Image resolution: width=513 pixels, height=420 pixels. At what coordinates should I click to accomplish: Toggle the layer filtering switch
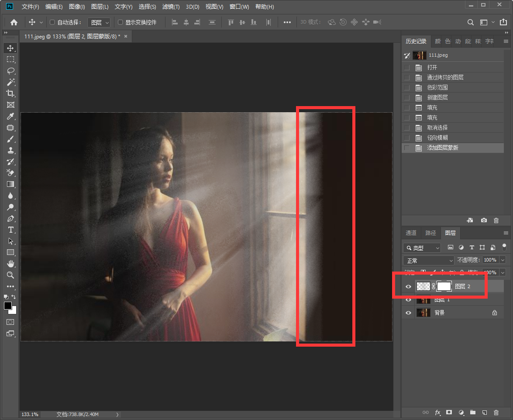coord(504,247)
